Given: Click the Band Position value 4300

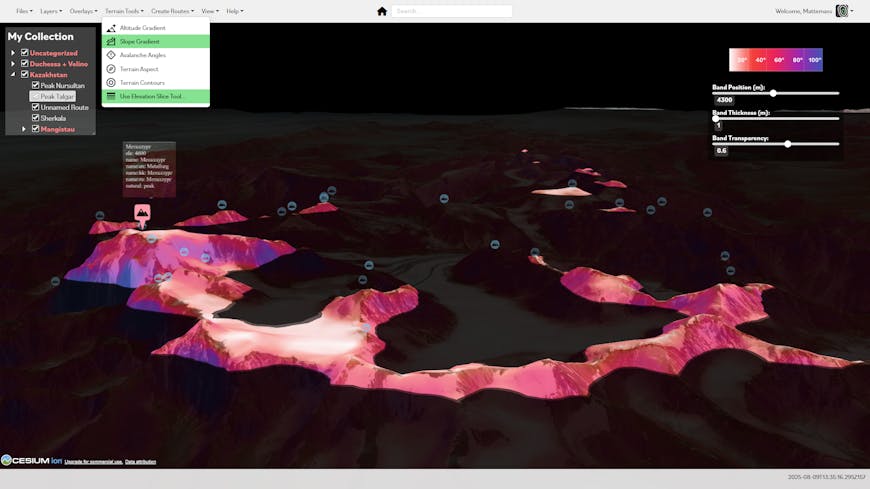Looking at the screenshot, I should pyautogui.click(x=724, y=100).
